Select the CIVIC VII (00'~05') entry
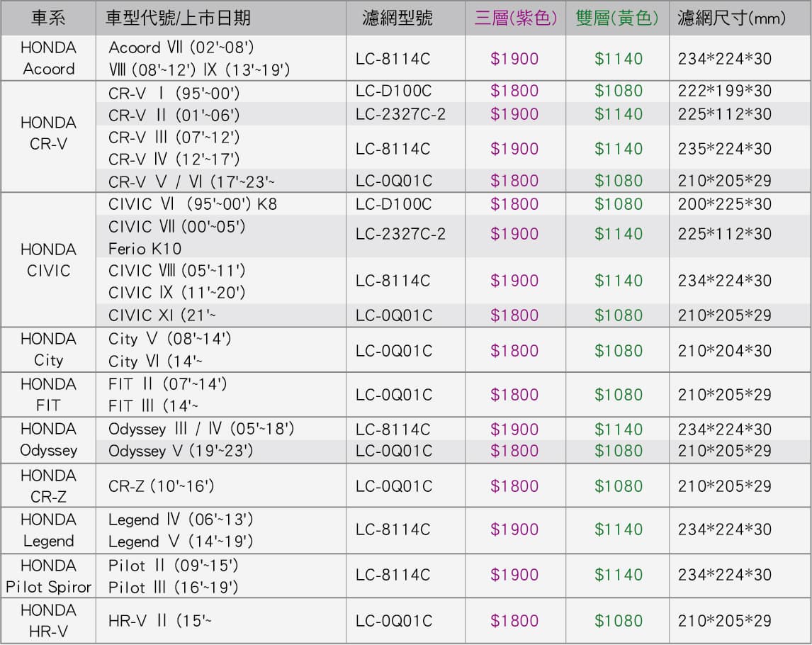Screen dimensions: 812x645 click(176, 226)
